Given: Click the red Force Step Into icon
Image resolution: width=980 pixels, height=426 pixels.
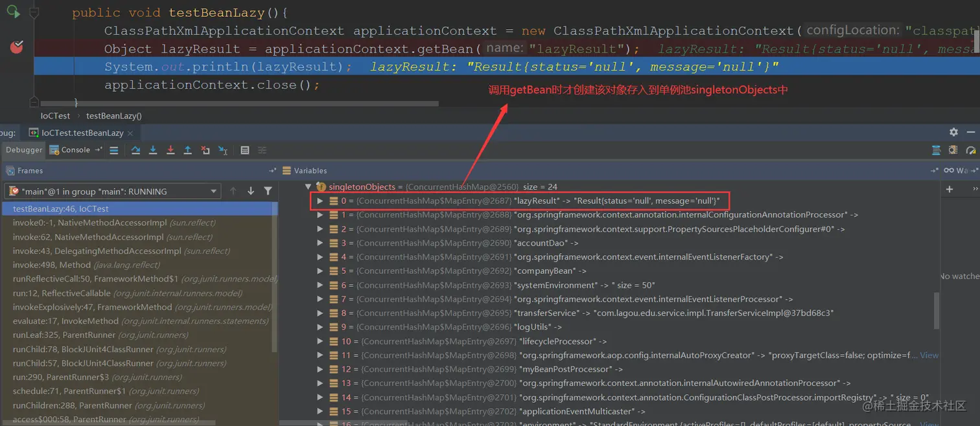Looking at the screenshot, I should pyautogui.click(x=170, y=150).
